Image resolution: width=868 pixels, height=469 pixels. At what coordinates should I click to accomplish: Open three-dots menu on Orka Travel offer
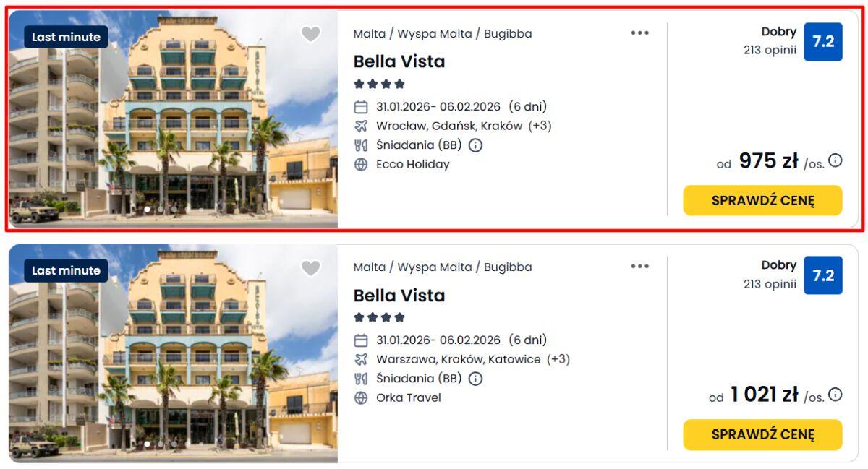click(639, 266)
